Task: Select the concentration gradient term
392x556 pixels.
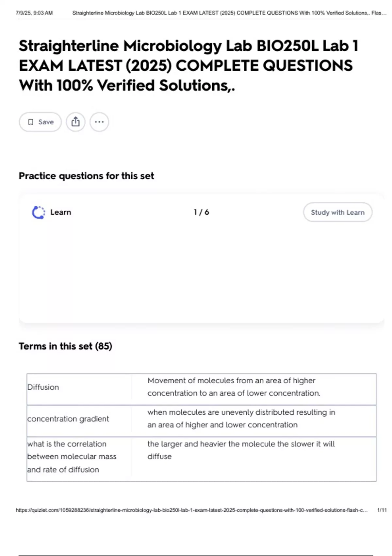Action: (68, 419)
